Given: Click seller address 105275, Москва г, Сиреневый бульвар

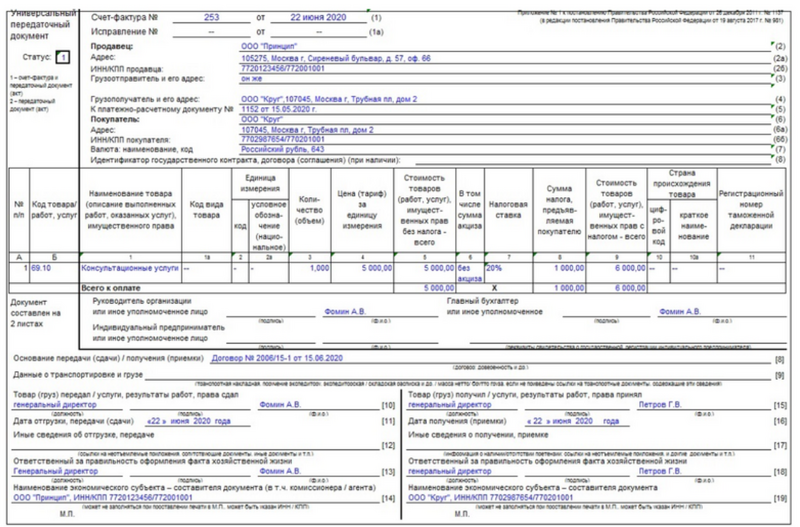Looking at the screenshot, I should click(336, 59).
